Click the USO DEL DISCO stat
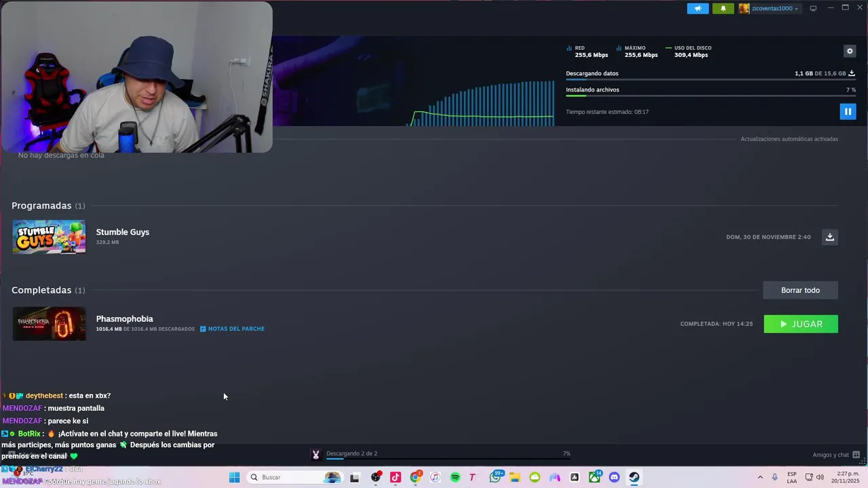Viewport: 868px width, 488px height. [x=688, y=52]
